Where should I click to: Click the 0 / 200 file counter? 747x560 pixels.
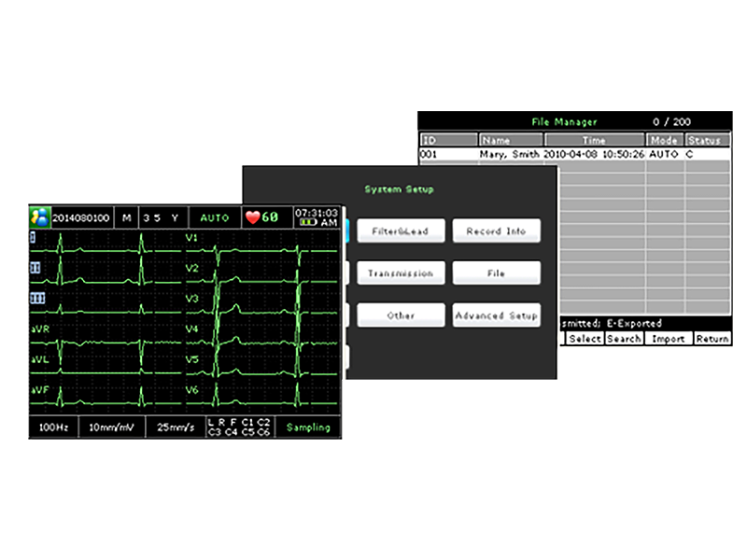click(x=671, y=122)
